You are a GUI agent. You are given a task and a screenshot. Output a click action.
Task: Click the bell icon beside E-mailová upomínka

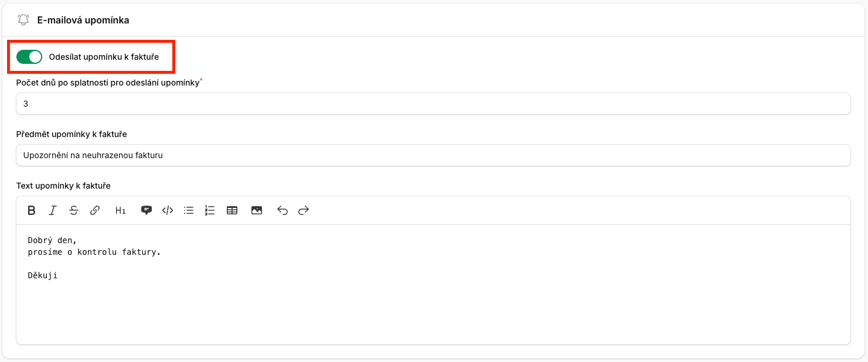[23, 20]
